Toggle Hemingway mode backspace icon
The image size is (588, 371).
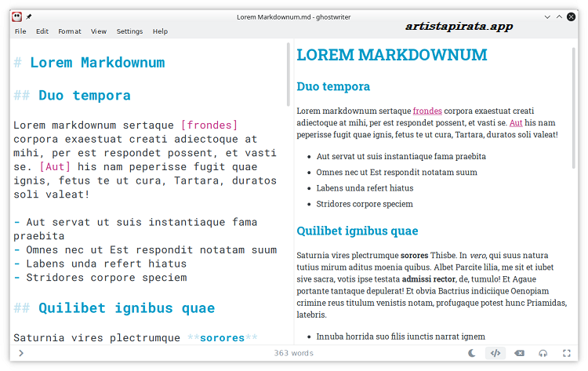point(519,353)
